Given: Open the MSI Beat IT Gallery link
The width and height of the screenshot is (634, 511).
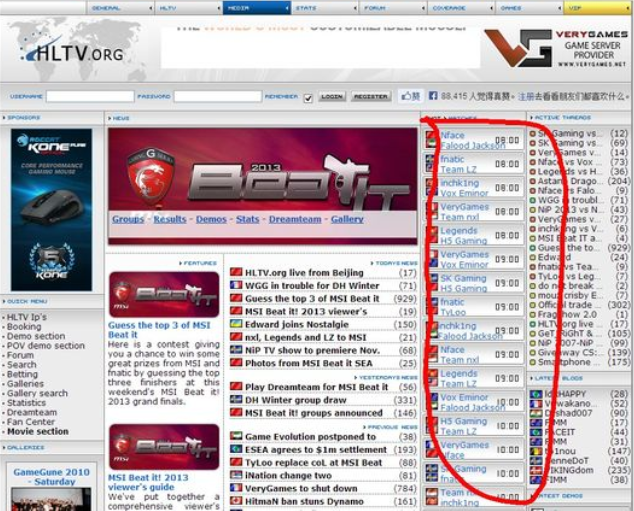Looking at the screenshot, I should 347,219.
